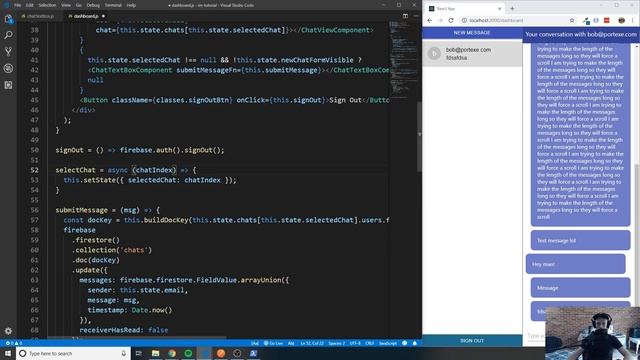
Task: Bookmark this page with the star icon
Action: tap(572, 20)
